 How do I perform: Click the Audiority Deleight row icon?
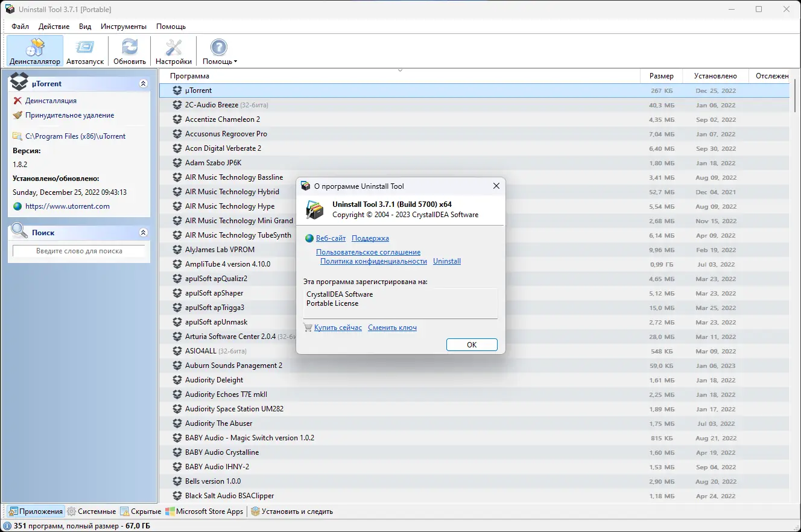[177, 380]
